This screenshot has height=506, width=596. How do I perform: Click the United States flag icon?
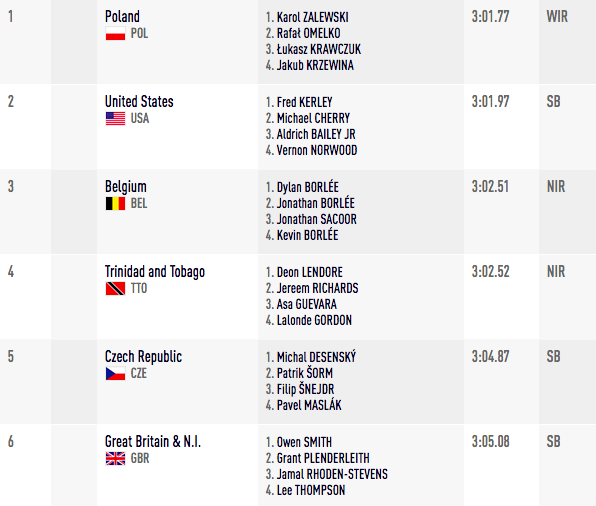coord(115,119)
